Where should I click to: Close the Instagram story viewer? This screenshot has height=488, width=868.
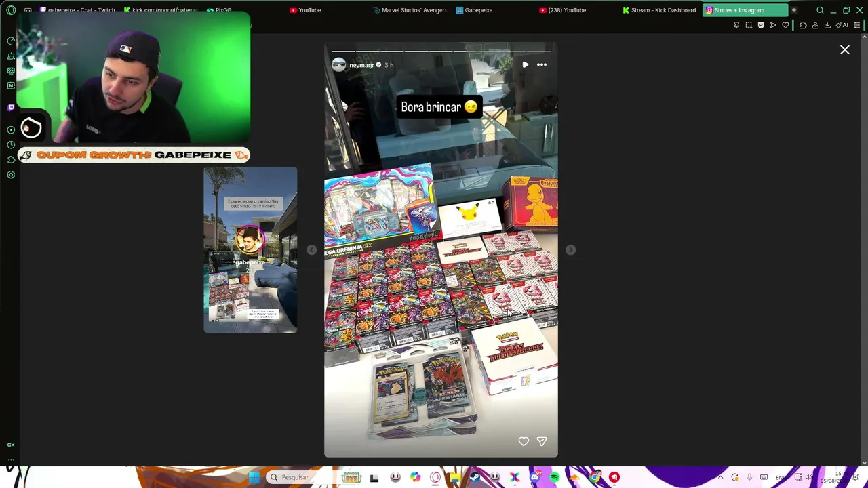click(845, 49)
